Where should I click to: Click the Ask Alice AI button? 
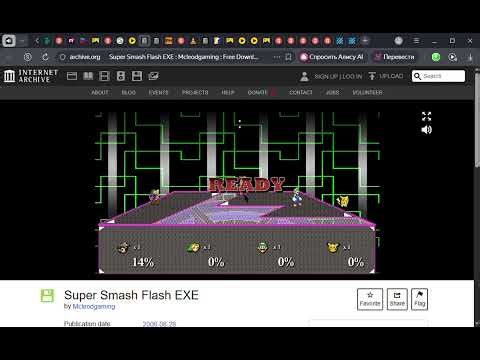click(332, 57)
